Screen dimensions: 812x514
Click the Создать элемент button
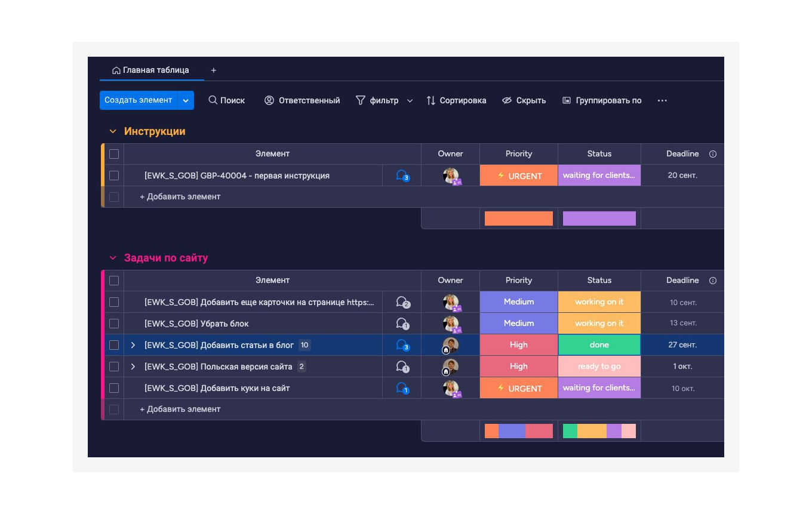tap(138, 100)
